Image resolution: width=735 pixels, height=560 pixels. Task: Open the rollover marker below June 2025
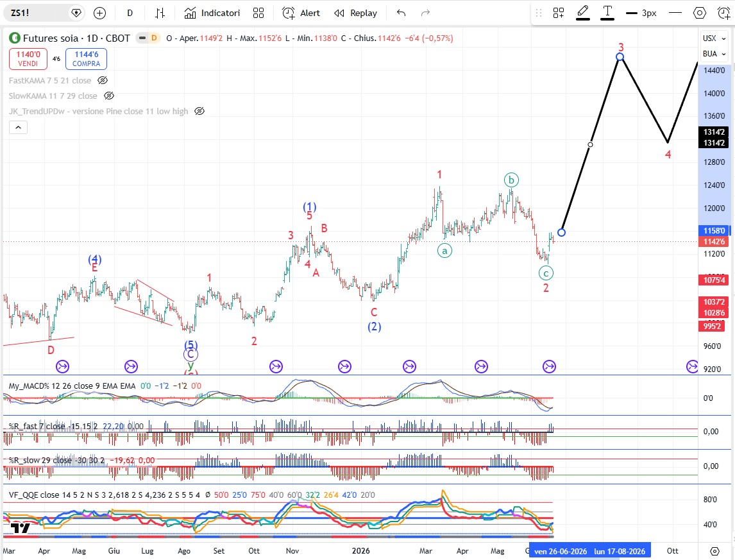point(131,366)
